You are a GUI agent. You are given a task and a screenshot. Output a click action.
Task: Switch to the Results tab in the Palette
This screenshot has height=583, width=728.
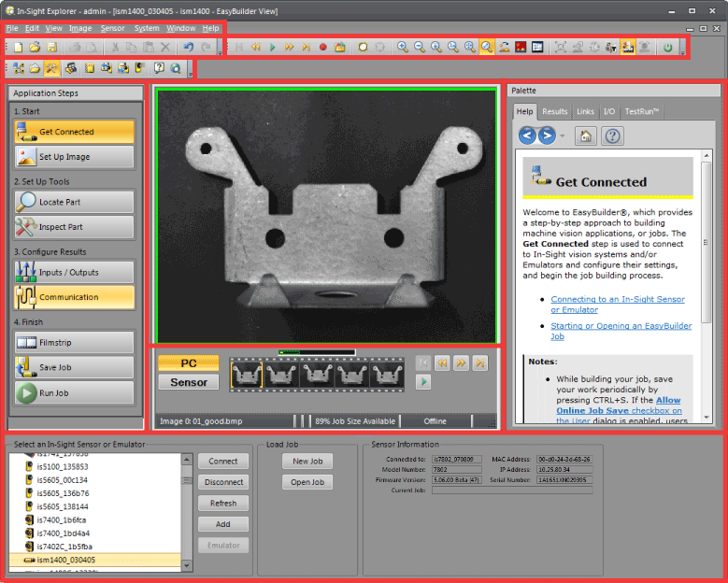pyautogui.click(x=554, y=111)
